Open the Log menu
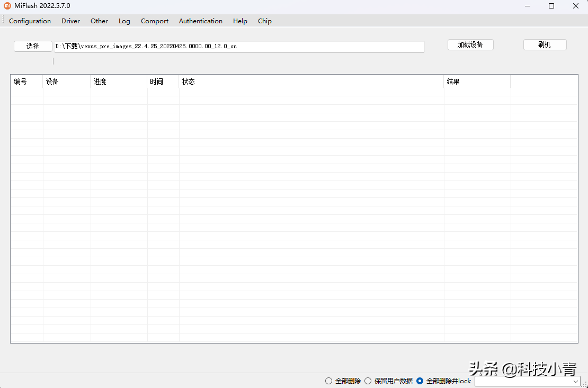 [124, 21]
